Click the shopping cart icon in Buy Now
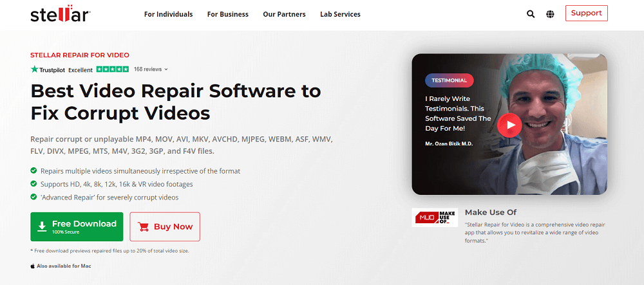The width and height of the screenshot is (644, 285). (144, 226)
